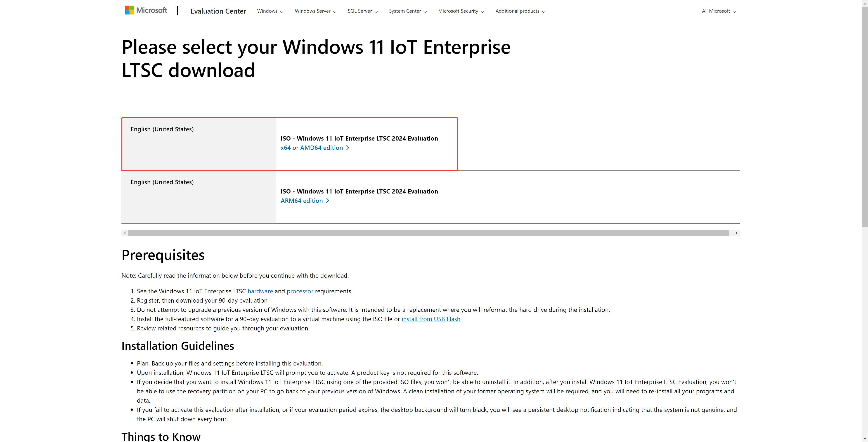This screenshot has height=442, width=868.
Task: Click 'Note: Carefully read the information' text
Action: pyautogui.click(x=235, y=276)
